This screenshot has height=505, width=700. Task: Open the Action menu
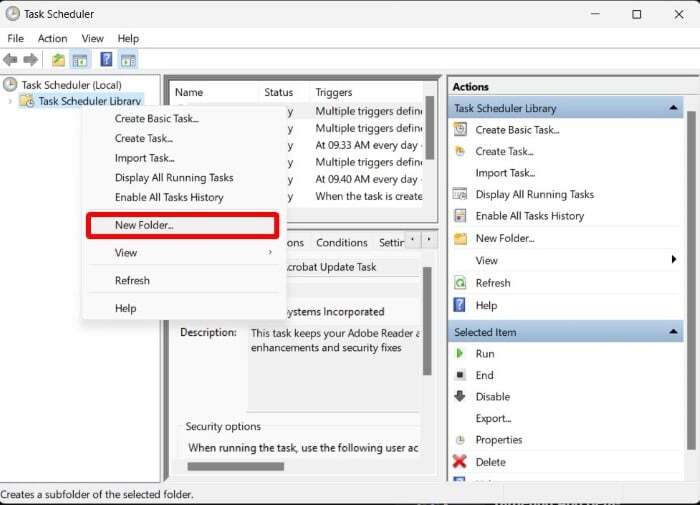point(52,38)
